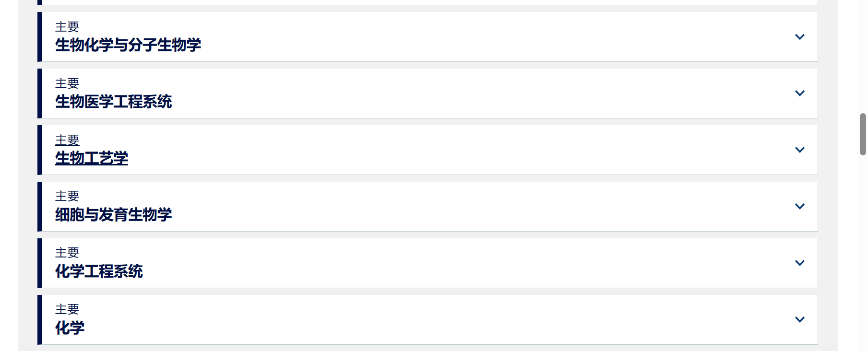Select the 化学工程系统 title
Image resolution: width=868 pixels, height=351 pixels.
(99, 271)
